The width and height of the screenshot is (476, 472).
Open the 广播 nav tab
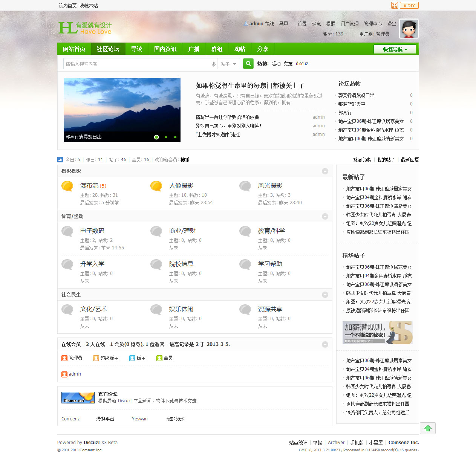click(x=194, y=49)
